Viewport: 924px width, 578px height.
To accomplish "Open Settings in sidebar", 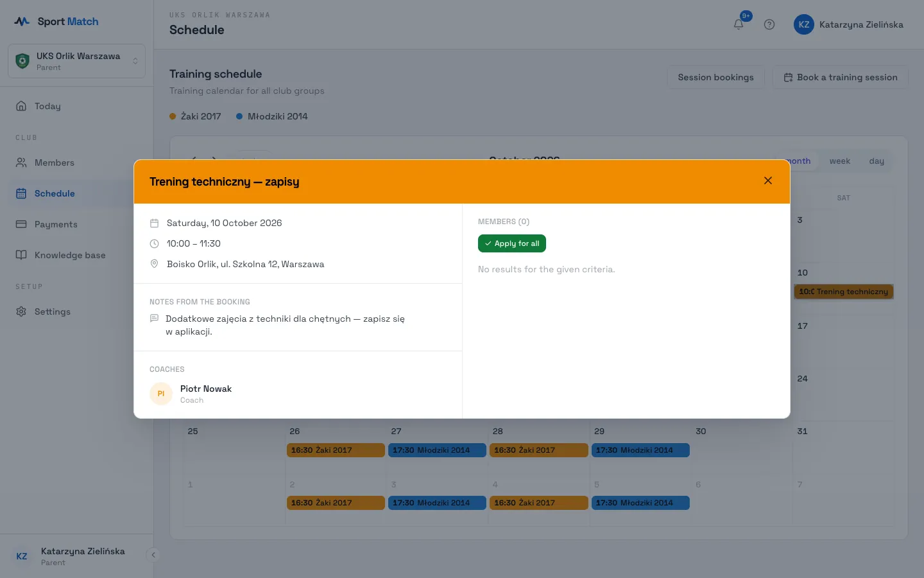I will pyautogui.click(x=77, y=311).
